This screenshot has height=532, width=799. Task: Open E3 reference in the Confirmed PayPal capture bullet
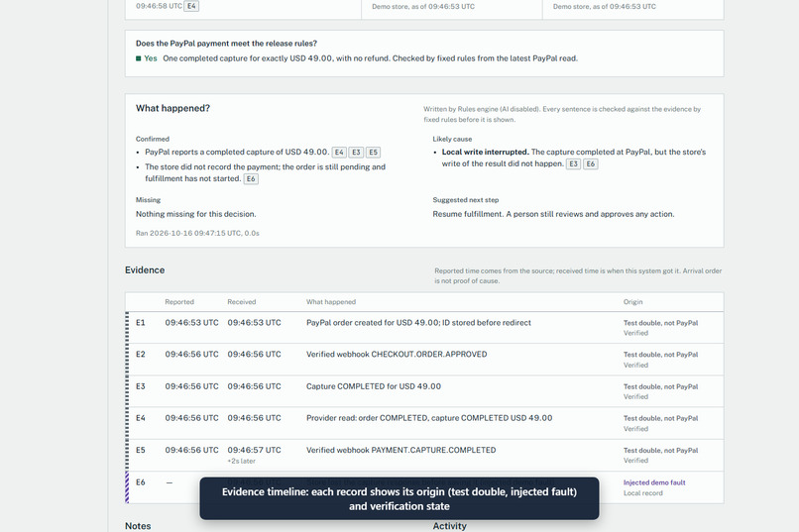tap(356, 153)
